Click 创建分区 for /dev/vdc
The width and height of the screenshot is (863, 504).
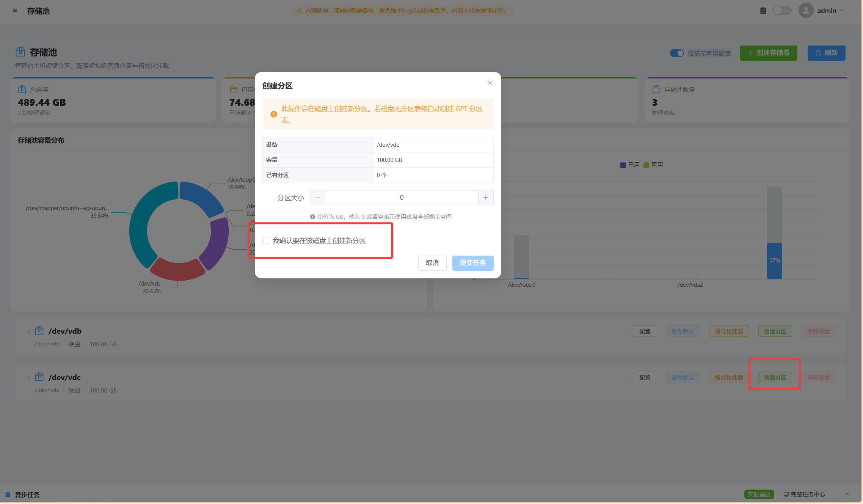pyautogui.click(x=775, y=378)
